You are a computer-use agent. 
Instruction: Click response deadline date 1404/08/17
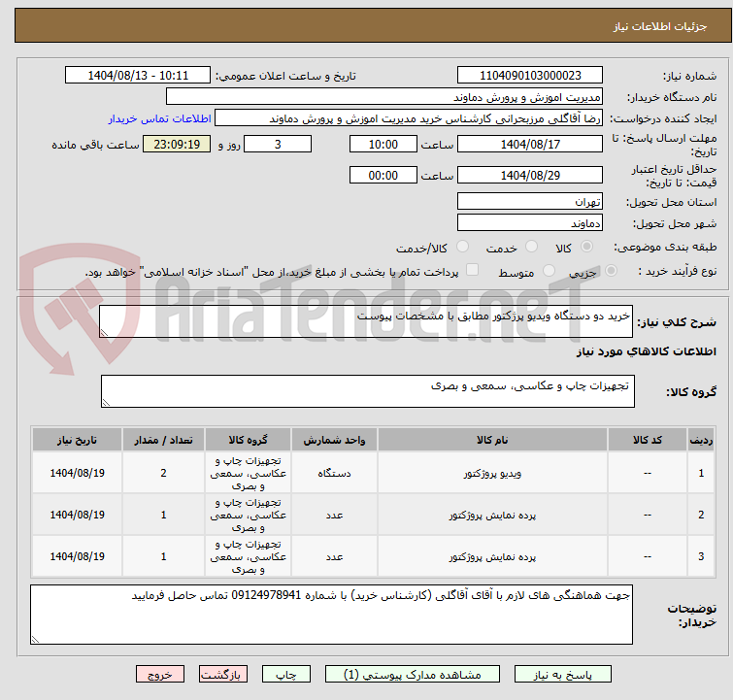[530, 144]
